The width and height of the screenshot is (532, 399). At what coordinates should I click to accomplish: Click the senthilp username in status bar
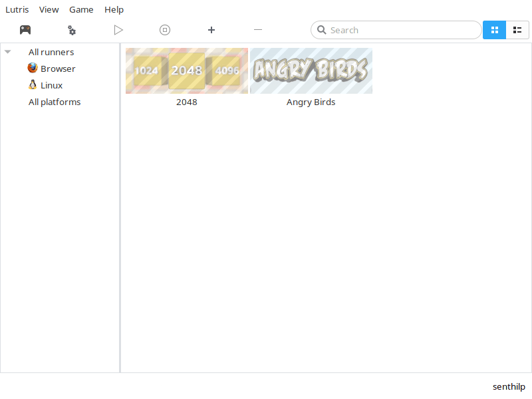(509, 386)
